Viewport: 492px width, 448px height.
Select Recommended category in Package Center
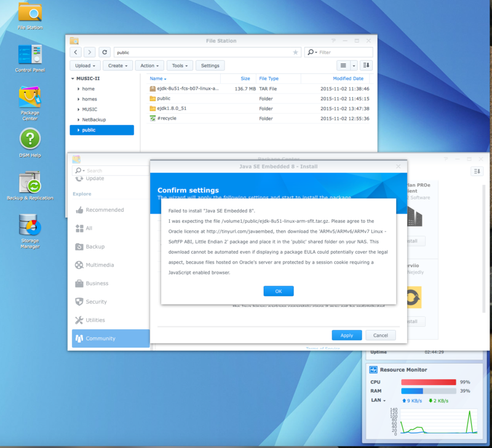[x=111, y=210]
